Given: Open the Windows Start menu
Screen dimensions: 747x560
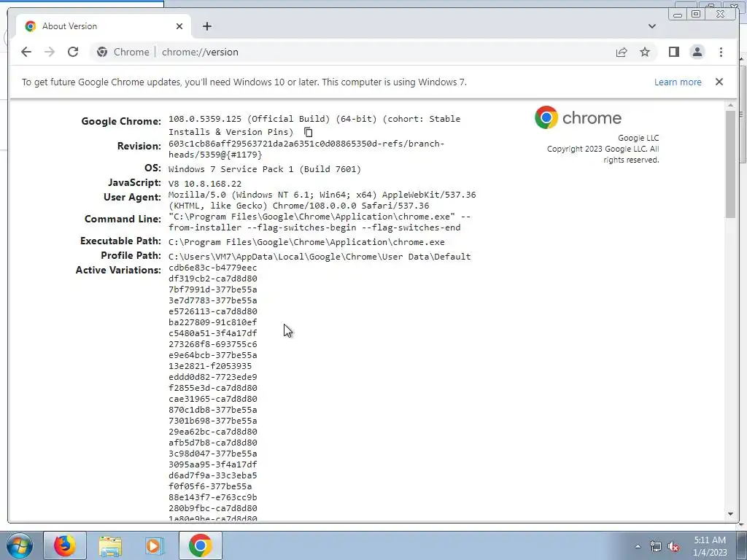Looking at the screenshot, I should tap(19, 545).
